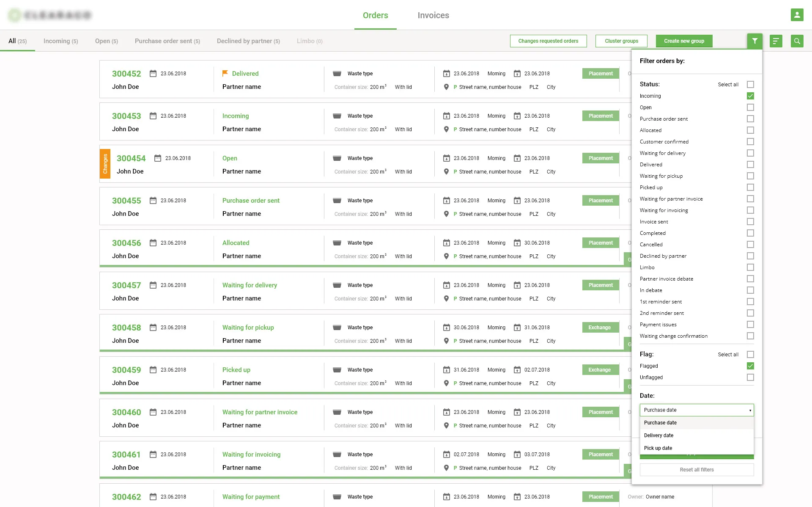This screenshot has height=507, width=812.
Task: Choose Pick up date option
Action: [658, 448]
